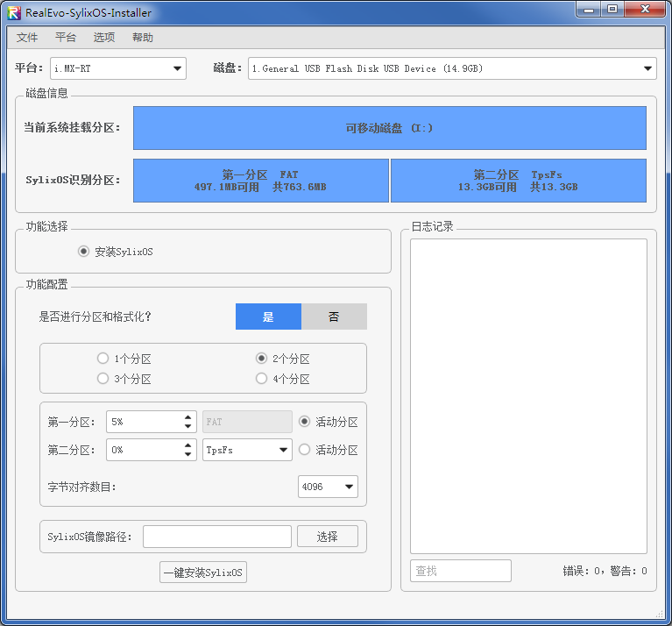Open the 平台 menu
The height and width of the screenshot is (626, 672).
click(x=66, y=38)
